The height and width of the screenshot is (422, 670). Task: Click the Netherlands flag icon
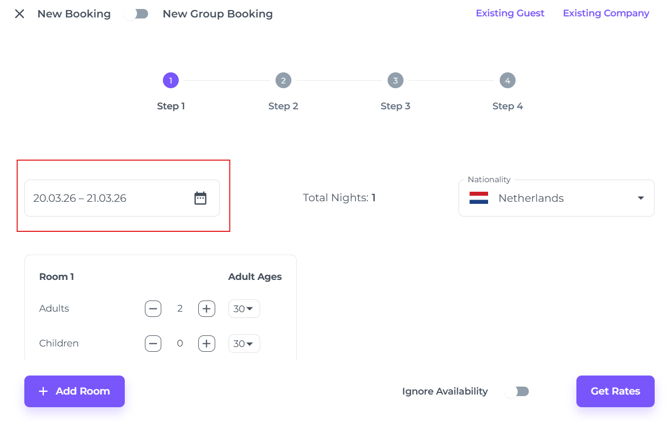[x=479, y=198]
